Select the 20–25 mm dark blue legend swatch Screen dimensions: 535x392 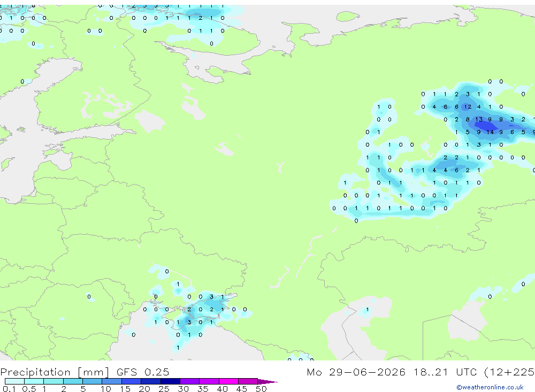(150, 381)
